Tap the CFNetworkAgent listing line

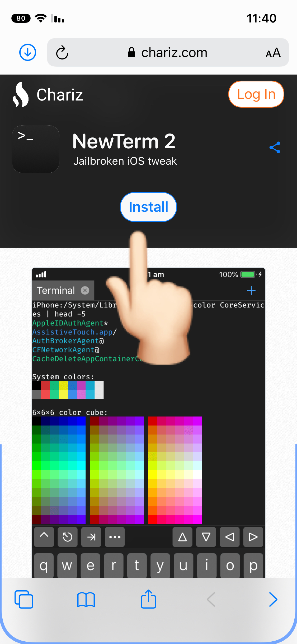(66, 350)
